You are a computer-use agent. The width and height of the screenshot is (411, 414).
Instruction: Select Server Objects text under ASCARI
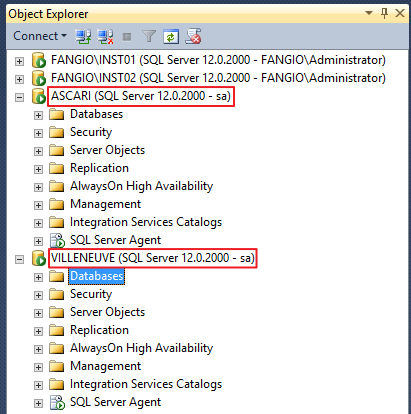tap(107, 150)
